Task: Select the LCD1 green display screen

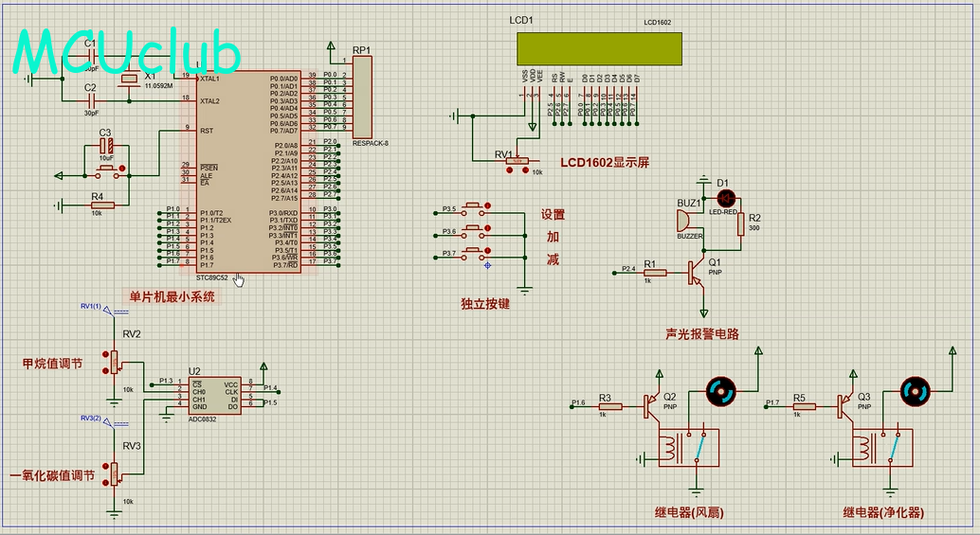Action: point(599,48)
